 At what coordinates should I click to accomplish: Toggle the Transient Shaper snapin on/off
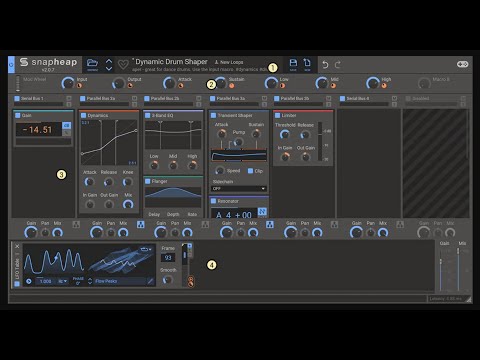click(x=214, y=115)
